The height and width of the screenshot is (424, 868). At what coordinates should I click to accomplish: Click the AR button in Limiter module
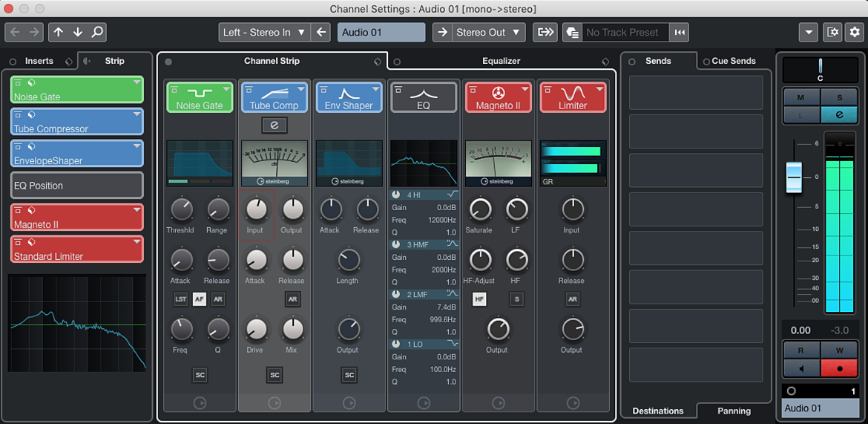[573, 299]
